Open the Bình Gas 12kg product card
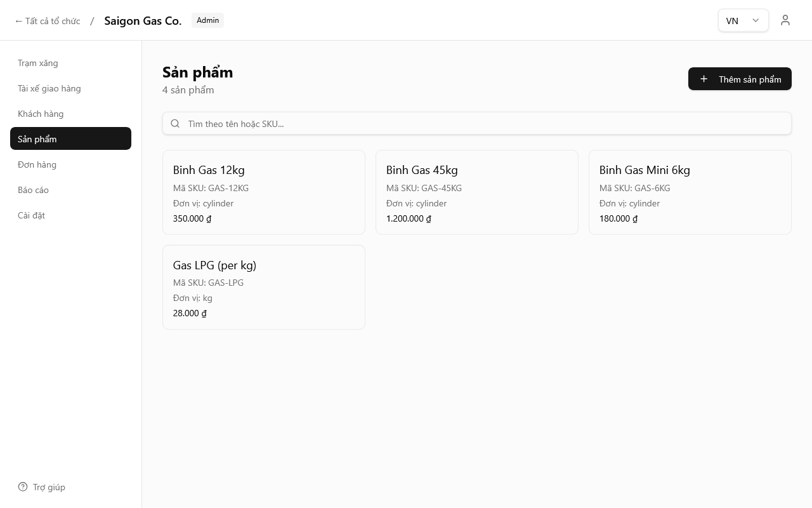This screenshot has height=508, width=812. click(264, 192)
